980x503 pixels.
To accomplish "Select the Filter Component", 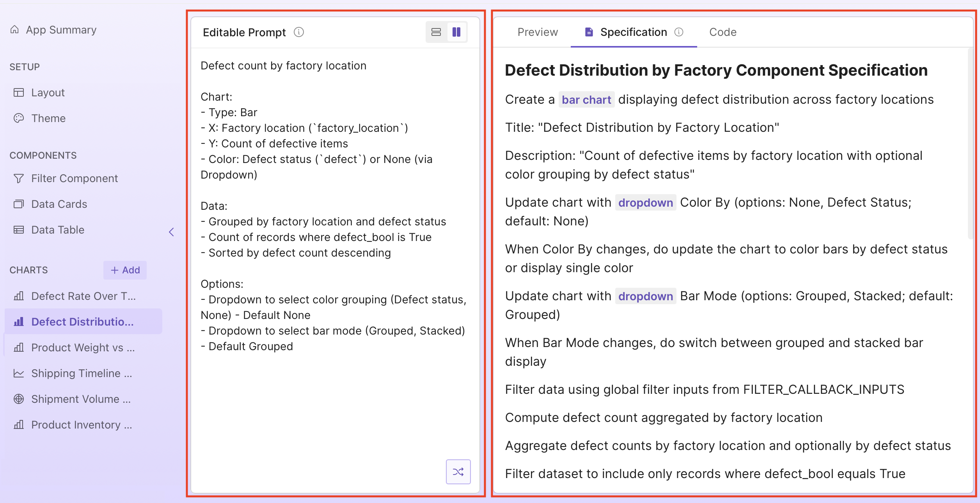I will (74, 178).
